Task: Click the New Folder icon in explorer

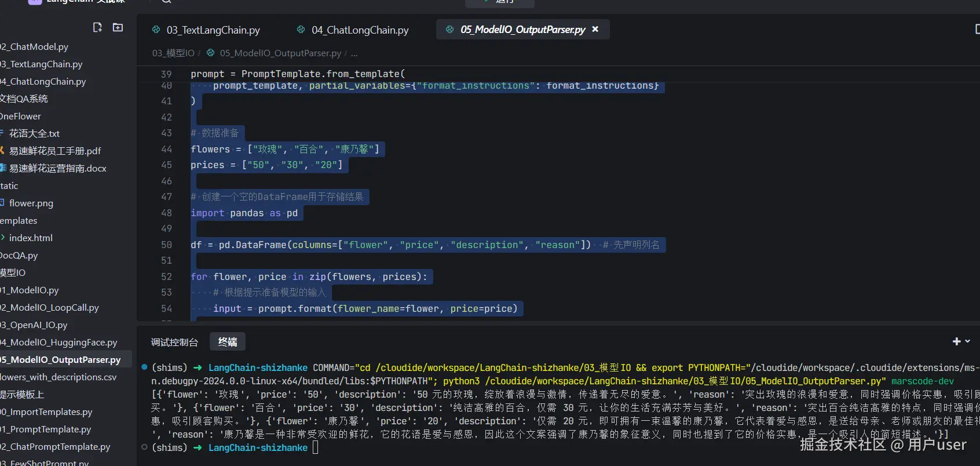Action: [x=118, y=27]
